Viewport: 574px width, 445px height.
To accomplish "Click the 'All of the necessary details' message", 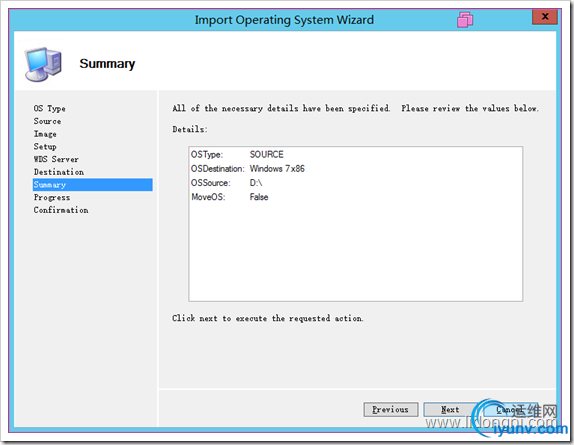I will point(355,108).
